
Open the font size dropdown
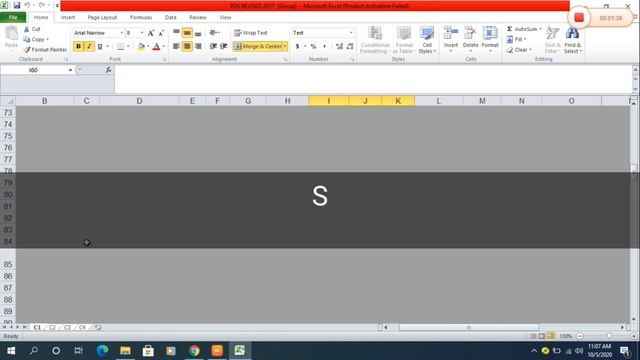click(142, 33)
